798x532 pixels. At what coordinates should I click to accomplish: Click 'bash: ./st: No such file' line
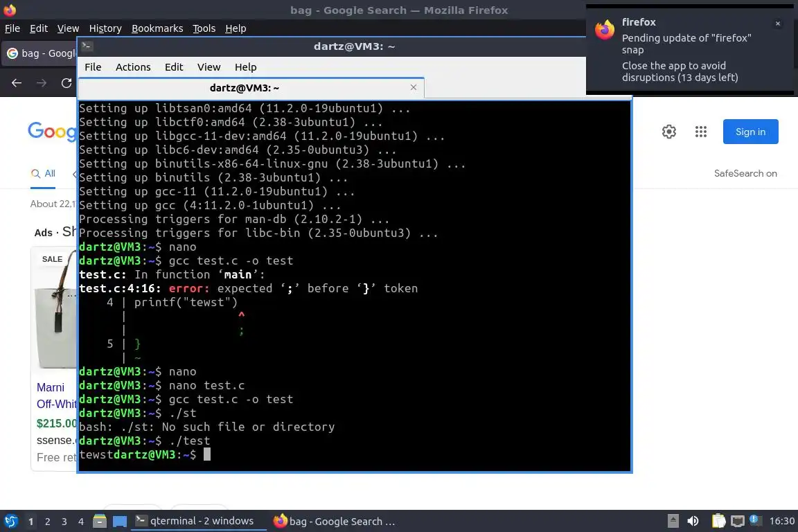coord(207,427)
